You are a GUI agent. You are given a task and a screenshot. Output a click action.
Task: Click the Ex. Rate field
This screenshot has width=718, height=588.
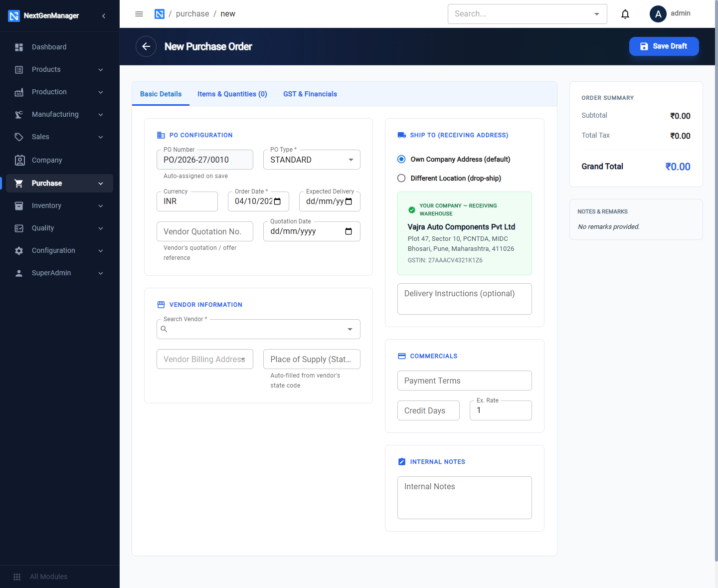pyautogui.click(x=501, y=410)
